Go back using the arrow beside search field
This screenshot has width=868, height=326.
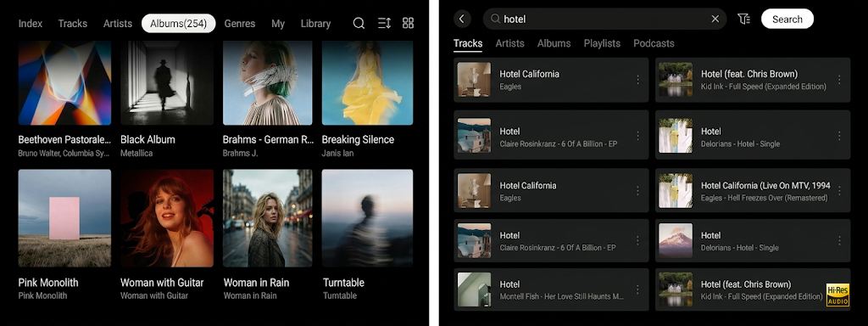click(x=462, y=19)
